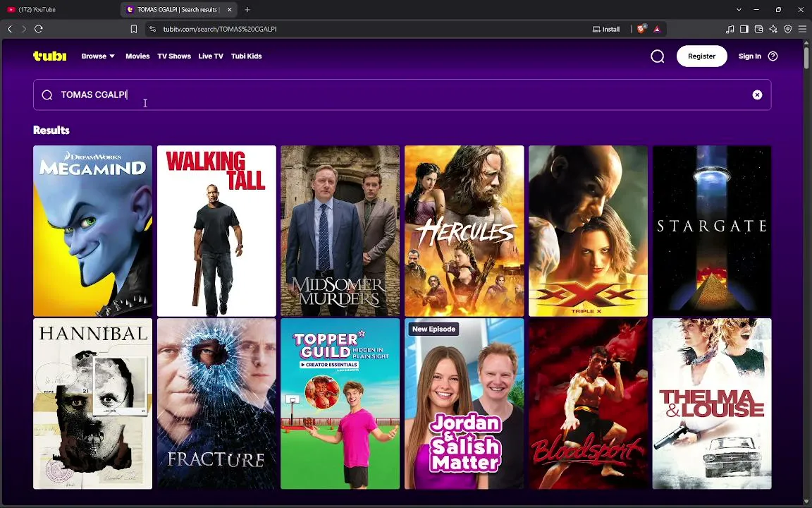Click the Tubi logo
Screen dimensions: 812x508
click(50, 56)
